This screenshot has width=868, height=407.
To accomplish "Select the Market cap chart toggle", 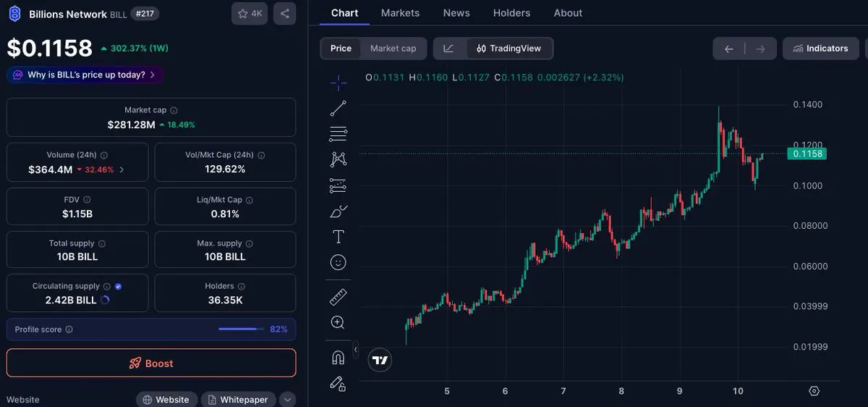I will tap(393, 49).
